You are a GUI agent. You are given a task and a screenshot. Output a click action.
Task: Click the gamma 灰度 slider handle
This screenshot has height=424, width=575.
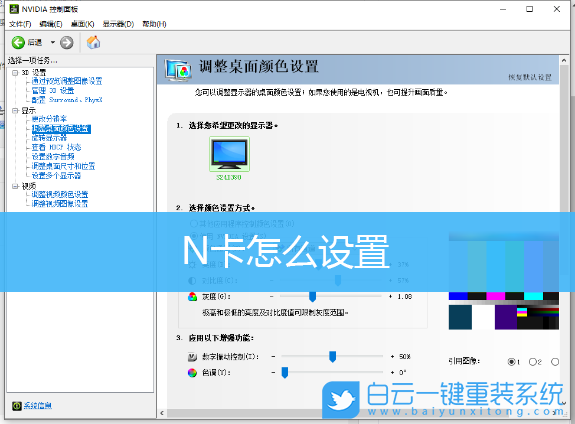tap(312, 296)
